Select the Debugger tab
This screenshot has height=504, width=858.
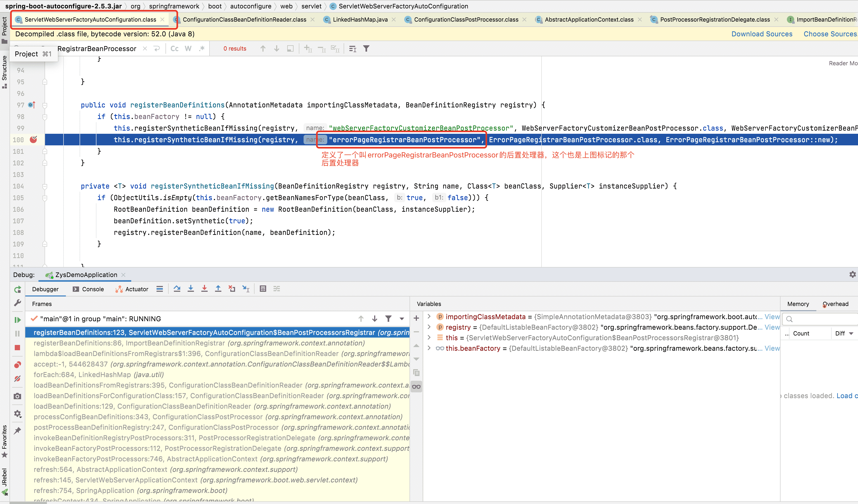[45, 289]
